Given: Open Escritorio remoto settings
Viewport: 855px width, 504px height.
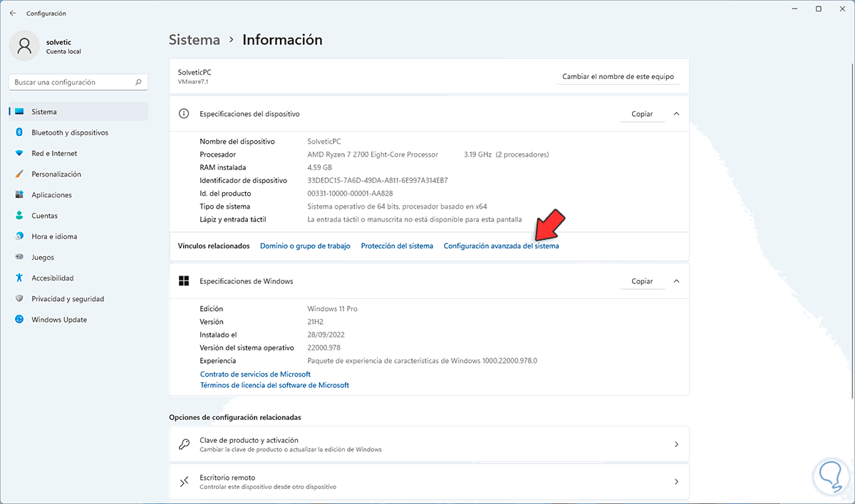Looking at the screenshot, I should coord(429,482).
